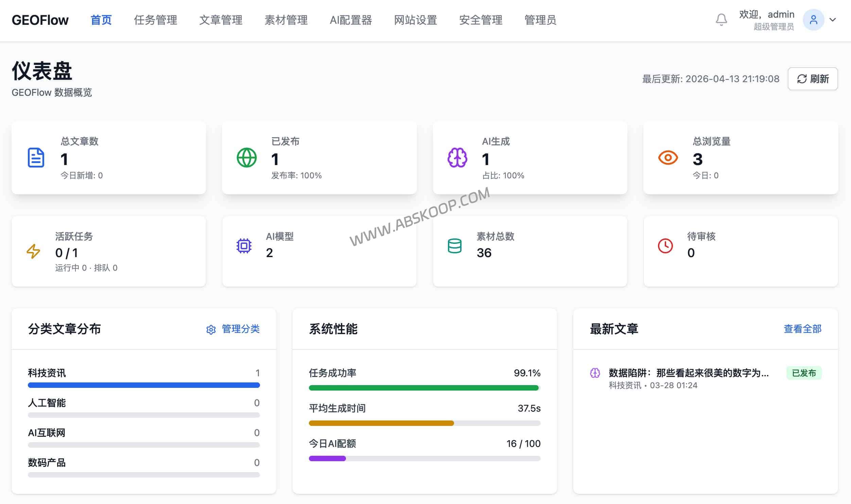
Task: Click the lightning icon on 活跃任务 card
Action: (33, 252)
